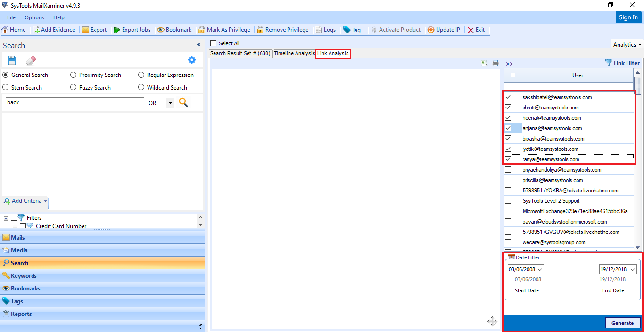Click the Bookmark eye icon in toolbar
This screenshot has height=332, width=644.
pyautogui.click(x=161, y=30)
